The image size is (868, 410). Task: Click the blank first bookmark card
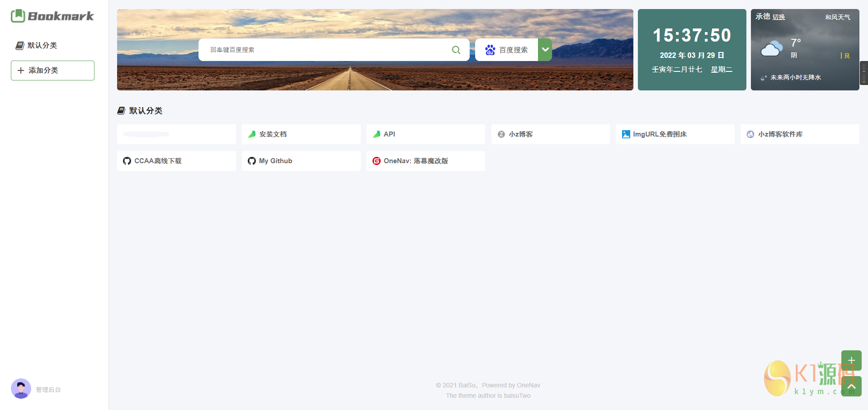click(176, 134)
